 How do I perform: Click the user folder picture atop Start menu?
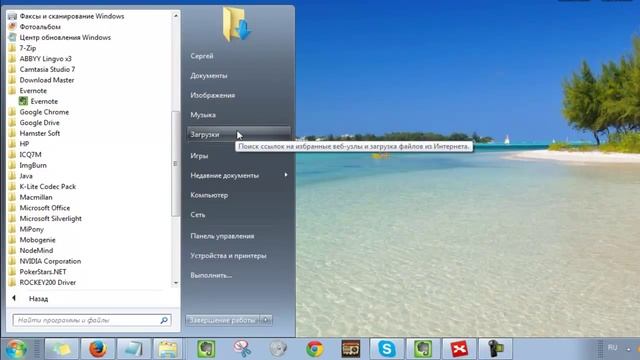coord(236,24)
